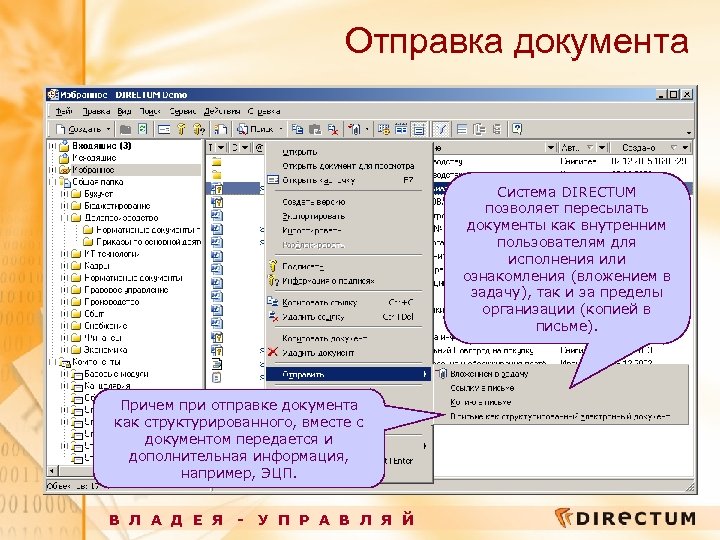Open the dropdown arrow next to Создать
The height and width of the screenshot is (540, 720).
click(x=108, y=129)
